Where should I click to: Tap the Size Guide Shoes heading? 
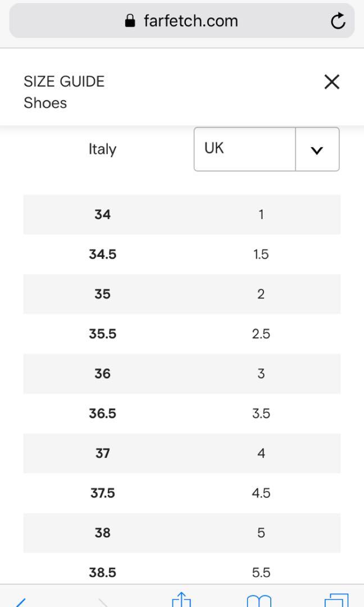(64, 92)
